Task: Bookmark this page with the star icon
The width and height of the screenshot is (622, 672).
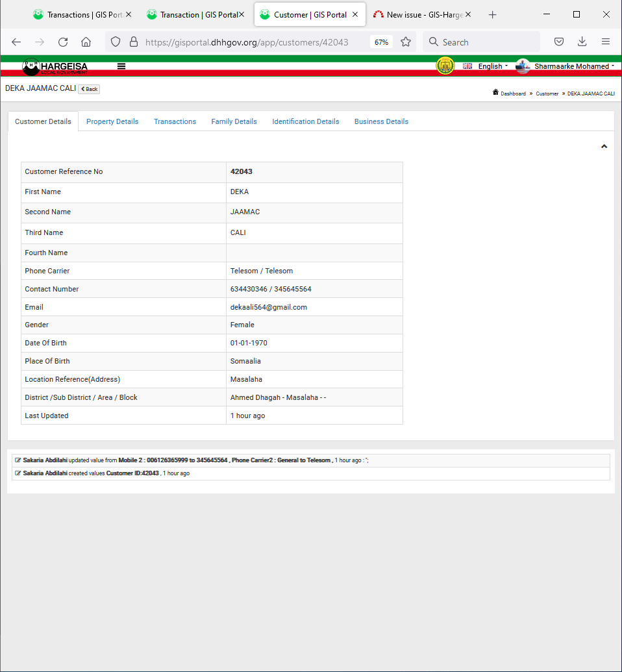Action: pyautogui.click(x=406, y=42)
